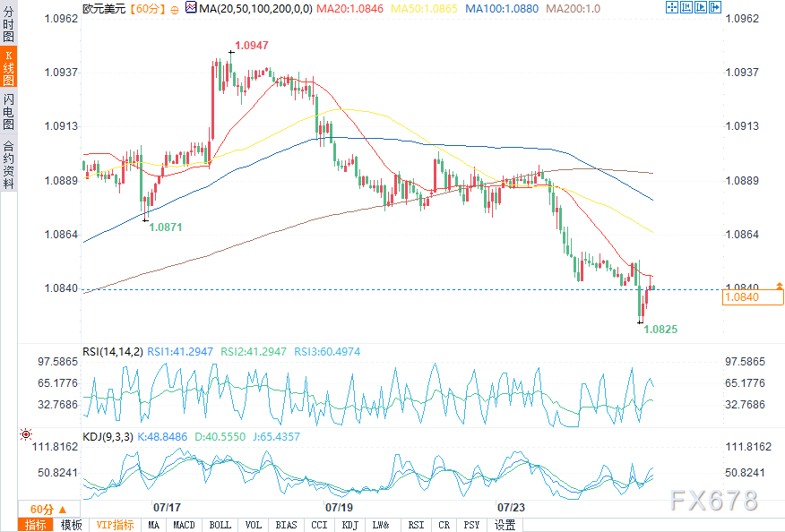
Task: Expand the 60分 timeframe dropdown
Action: click(x=48, y=509)
